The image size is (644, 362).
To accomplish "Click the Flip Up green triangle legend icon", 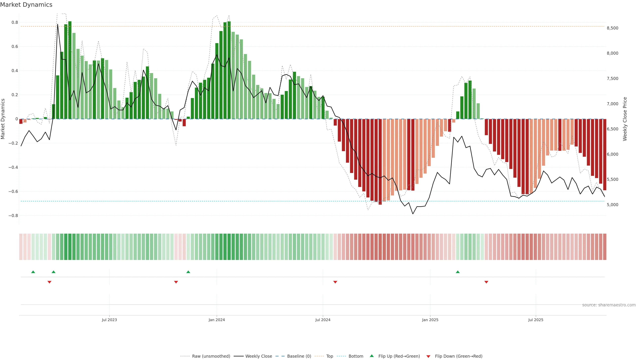I will pyautogui.click(x=372, y=356).
